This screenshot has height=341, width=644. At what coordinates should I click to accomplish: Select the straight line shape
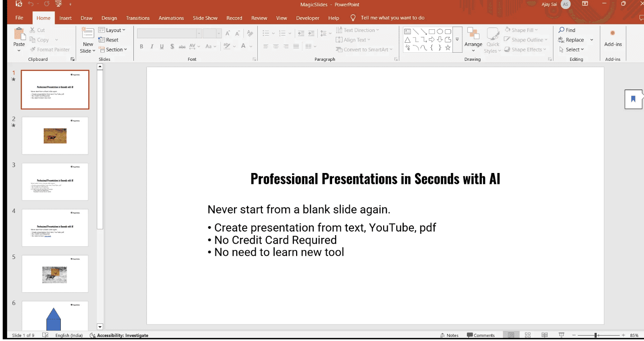(x=416, y=32)
